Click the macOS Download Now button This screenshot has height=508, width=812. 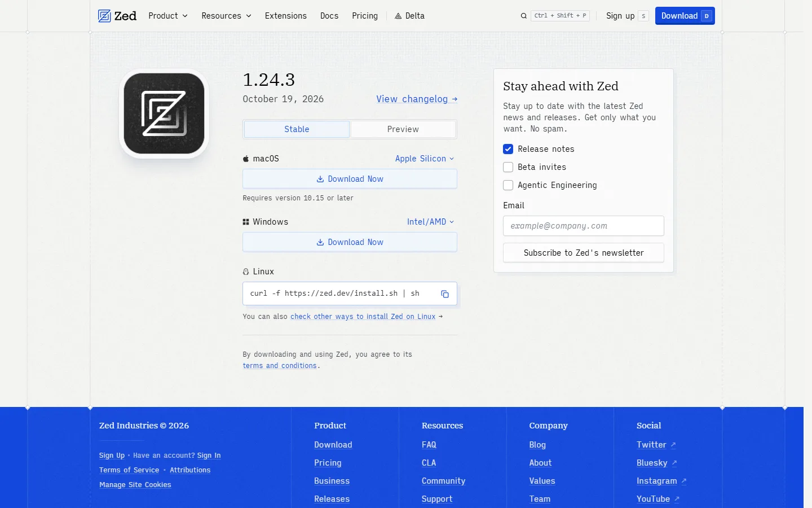(350, 179)
